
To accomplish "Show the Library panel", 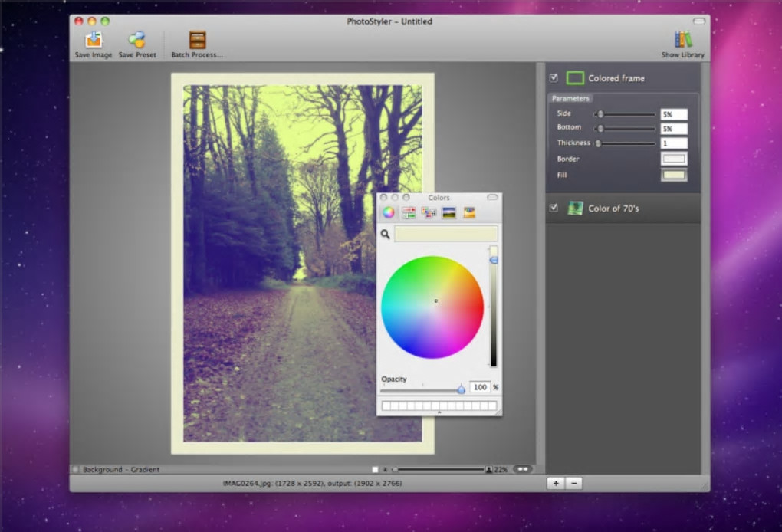I will tap(682, 41).
